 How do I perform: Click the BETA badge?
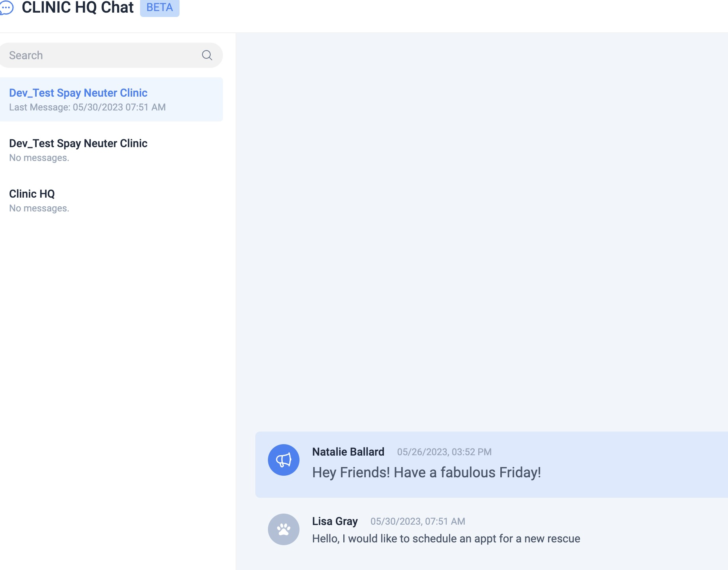159,7
